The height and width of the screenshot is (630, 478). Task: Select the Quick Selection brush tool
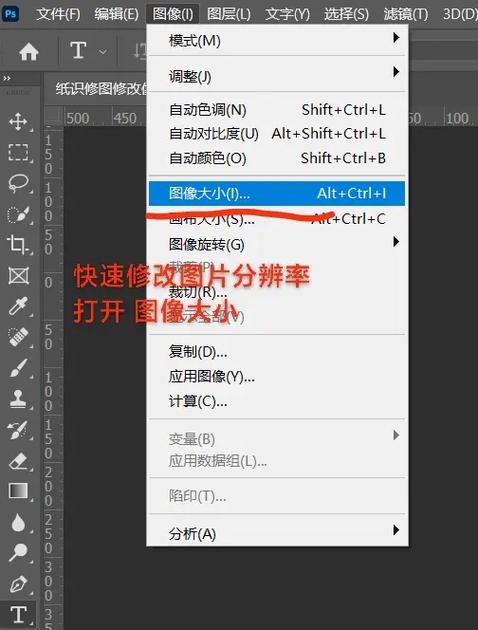click(18, 215)
